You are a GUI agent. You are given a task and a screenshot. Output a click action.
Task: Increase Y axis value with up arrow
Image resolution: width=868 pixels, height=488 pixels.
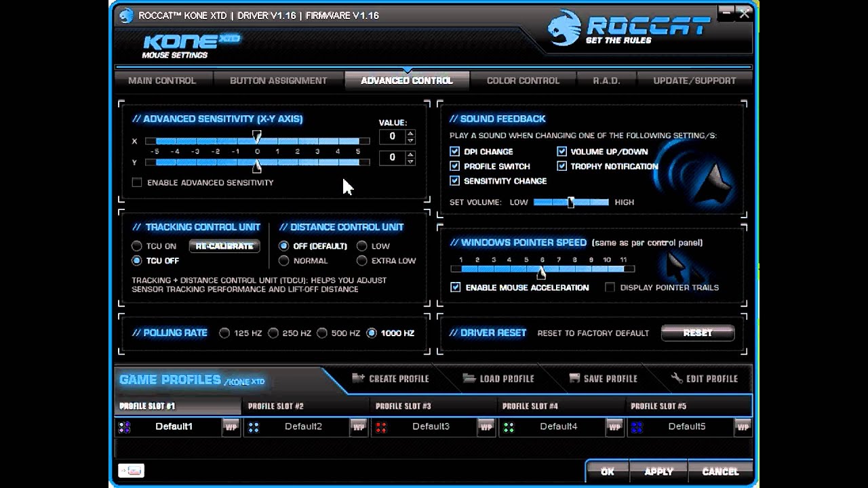pyautogui.click(x=410, y=155)
